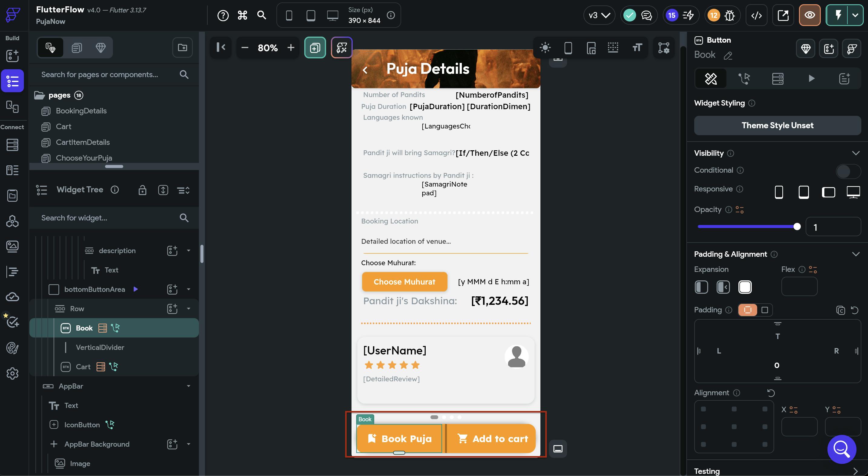Click the Theme Style Unset button
The image size is (868, 476).
pos(777,126)
